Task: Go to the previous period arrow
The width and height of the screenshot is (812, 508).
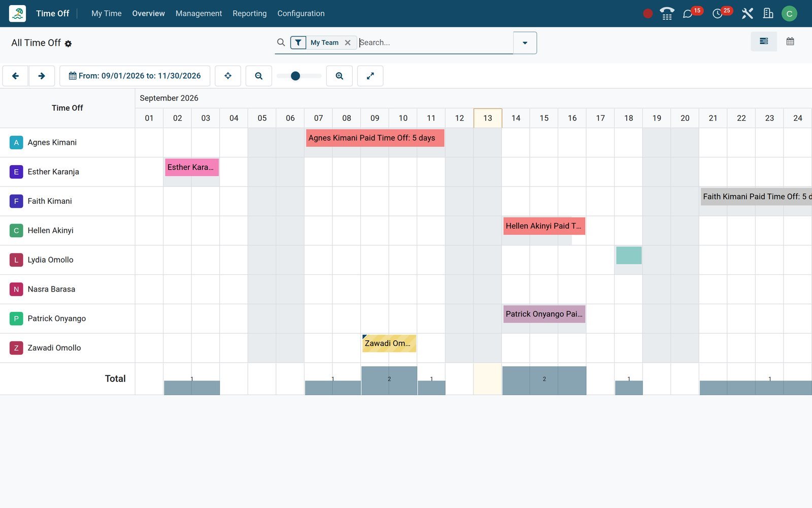Action: 15,76
